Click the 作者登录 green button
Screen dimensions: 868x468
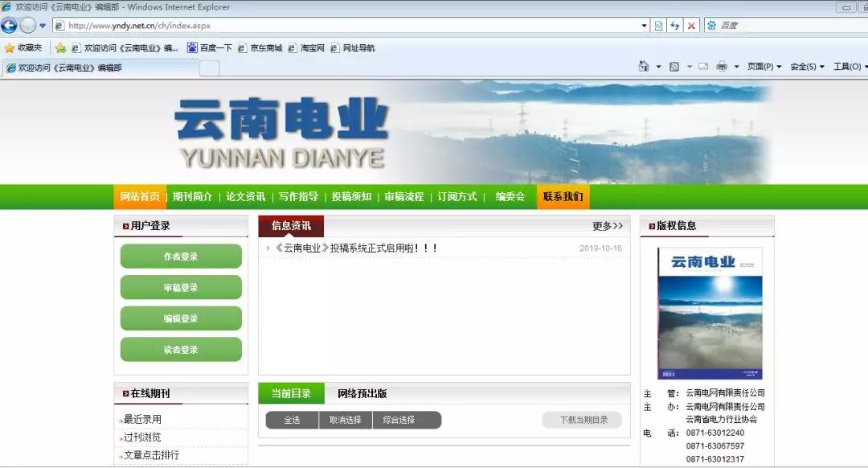(x=181, y=257)
